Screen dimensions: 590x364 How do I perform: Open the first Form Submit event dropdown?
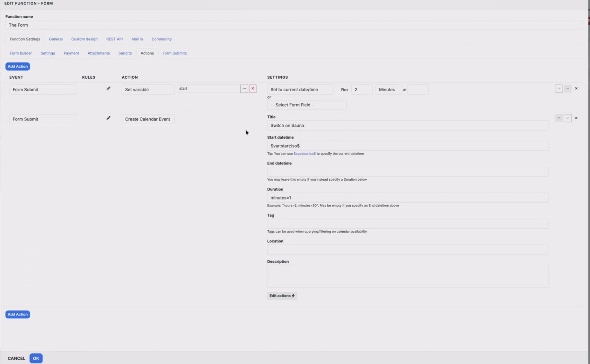[42, 90]
